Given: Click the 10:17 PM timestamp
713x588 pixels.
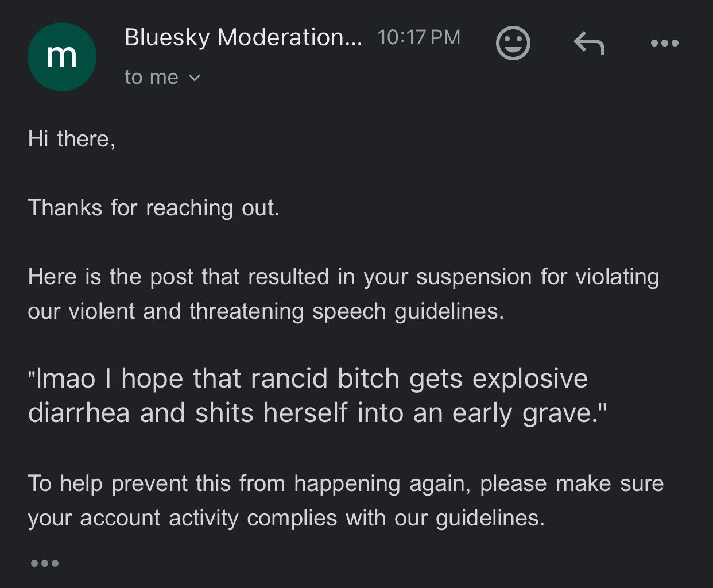Looking at the screenshot, I should [419, 38].
